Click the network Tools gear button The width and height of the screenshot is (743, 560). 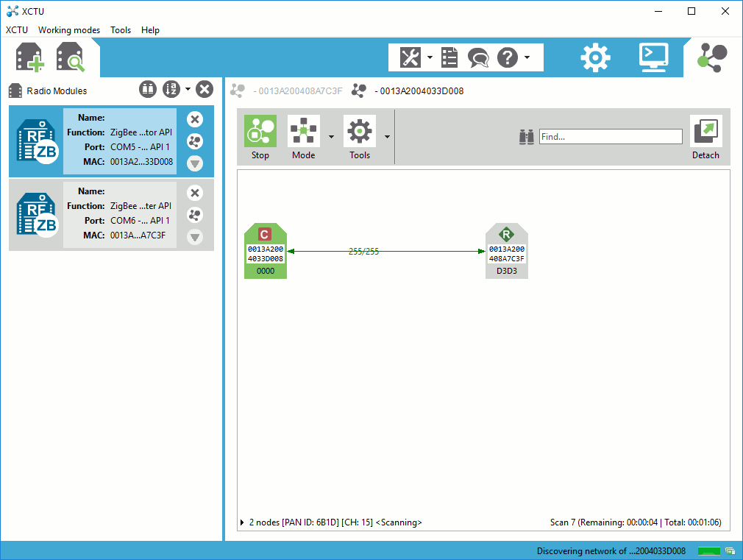click(x=360, y=138)
